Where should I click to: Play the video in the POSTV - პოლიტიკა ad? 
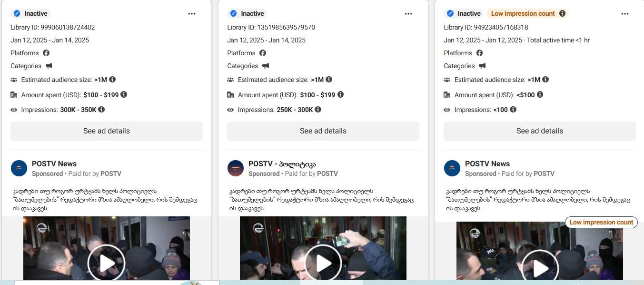pos(323,263)
